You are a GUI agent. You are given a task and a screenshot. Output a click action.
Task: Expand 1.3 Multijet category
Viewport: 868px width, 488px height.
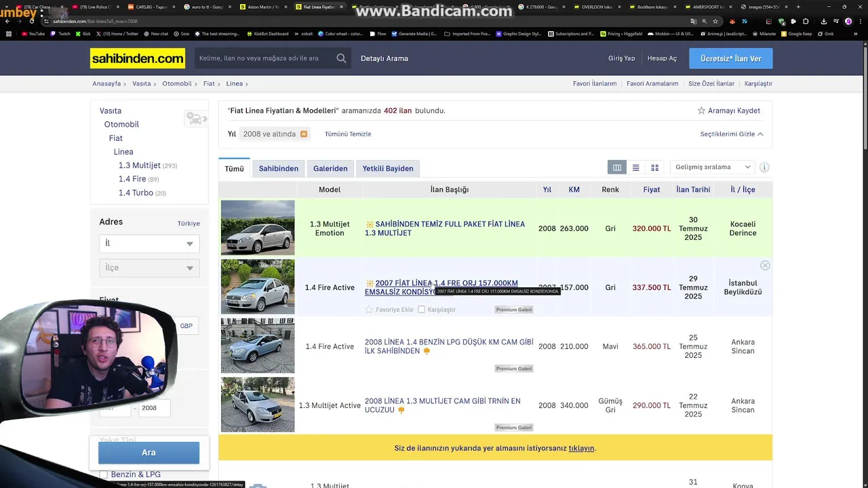point(140,165)
